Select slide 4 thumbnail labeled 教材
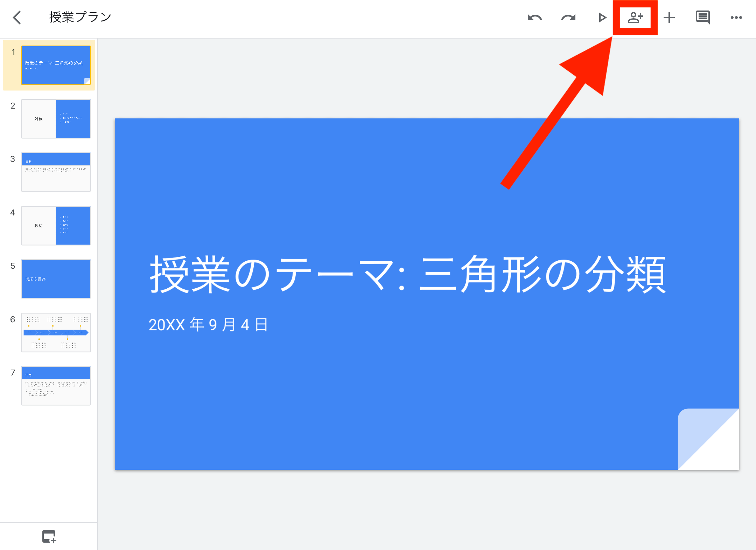The height and width of the screenshot is (550, 756). (56, 226)
